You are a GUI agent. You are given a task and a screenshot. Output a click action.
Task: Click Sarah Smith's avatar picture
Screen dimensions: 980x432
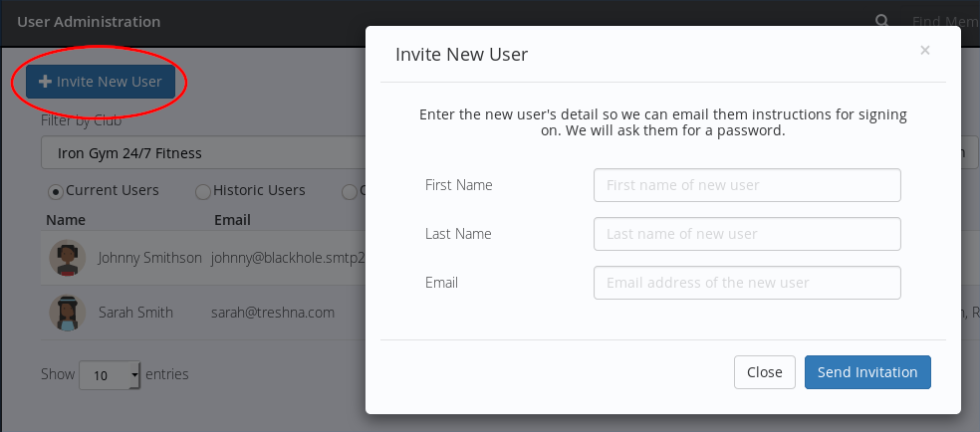coord(68,313)
